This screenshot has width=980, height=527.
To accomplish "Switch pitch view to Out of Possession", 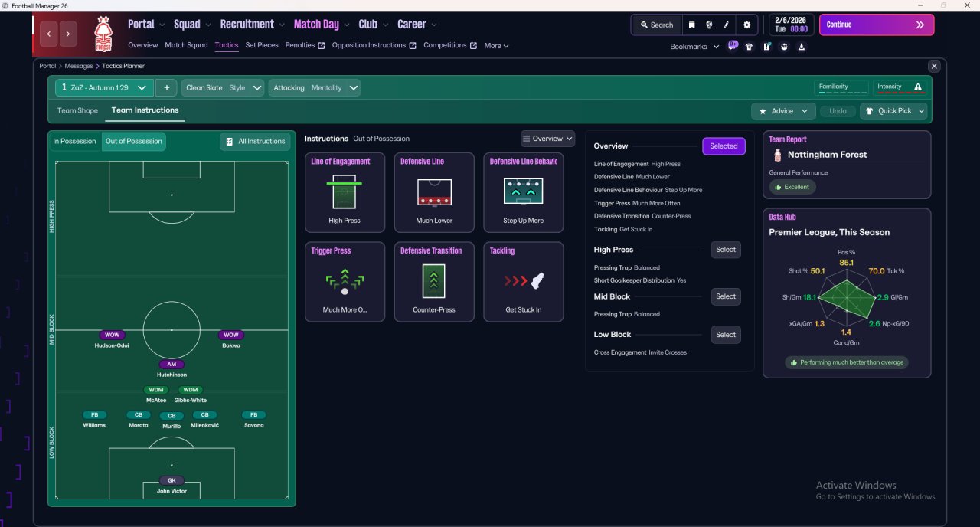I will pyautogui.click(x=134, y=141).
